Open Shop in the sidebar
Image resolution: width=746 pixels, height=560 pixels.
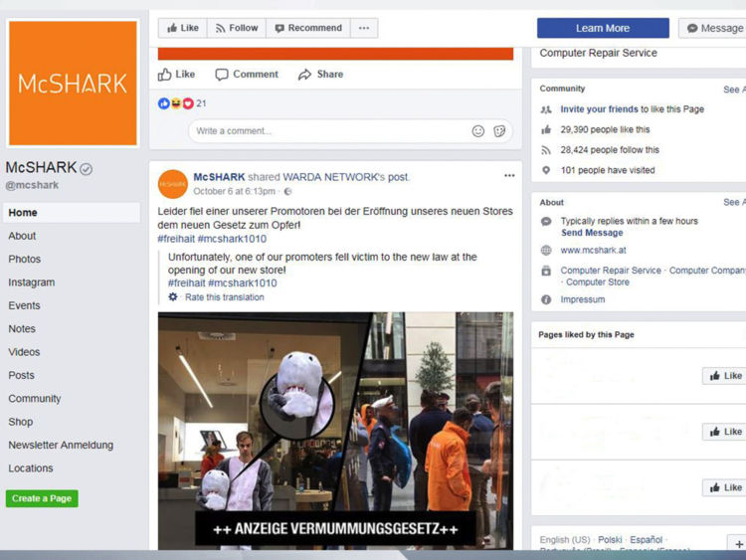point(21,422)
